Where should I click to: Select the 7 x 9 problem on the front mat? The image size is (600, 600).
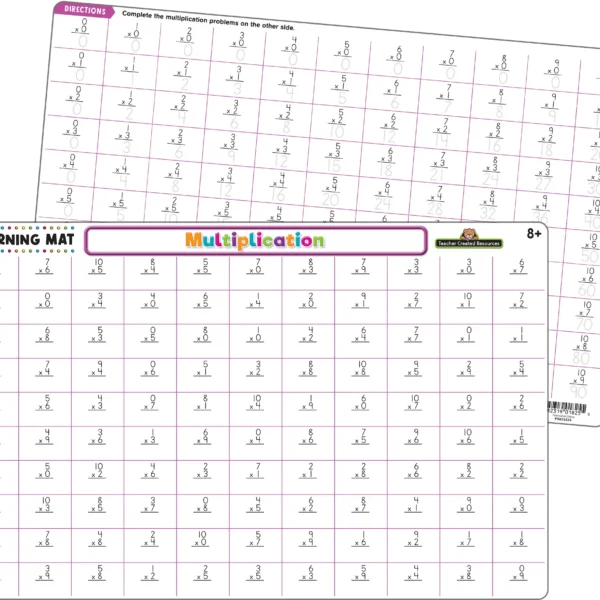pos(361,266)
